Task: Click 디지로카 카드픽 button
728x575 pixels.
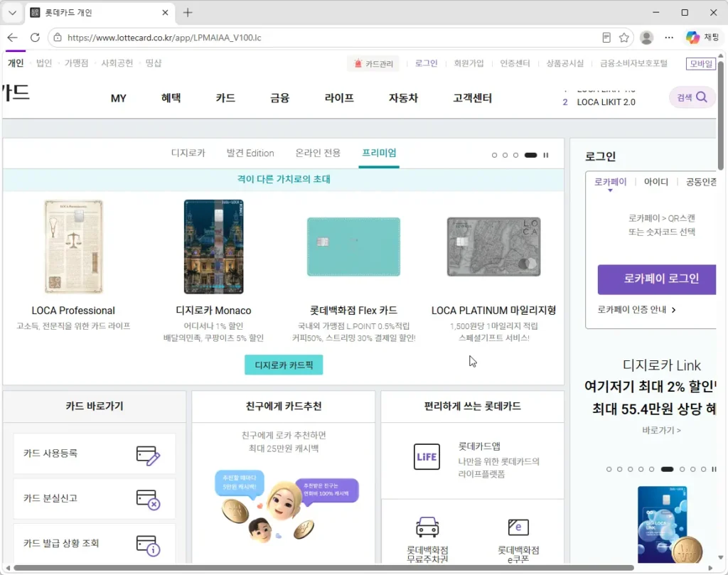Action: (x=284, y=365)
